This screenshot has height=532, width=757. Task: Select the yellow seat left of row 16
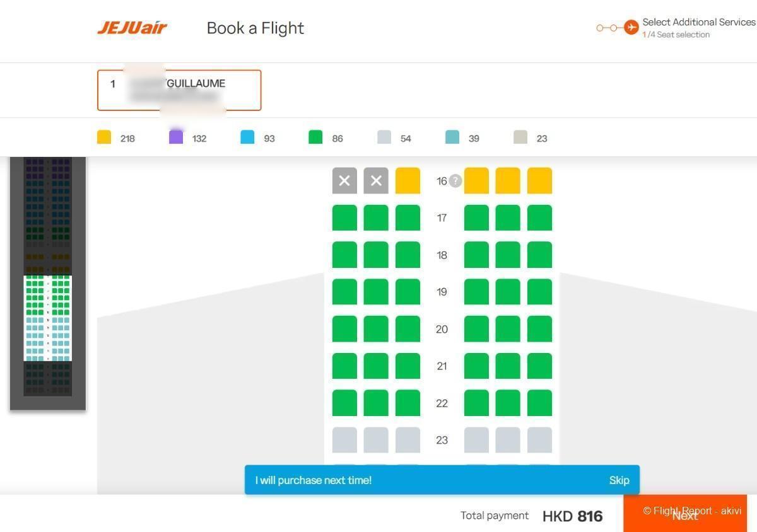(x=408, y=181)
